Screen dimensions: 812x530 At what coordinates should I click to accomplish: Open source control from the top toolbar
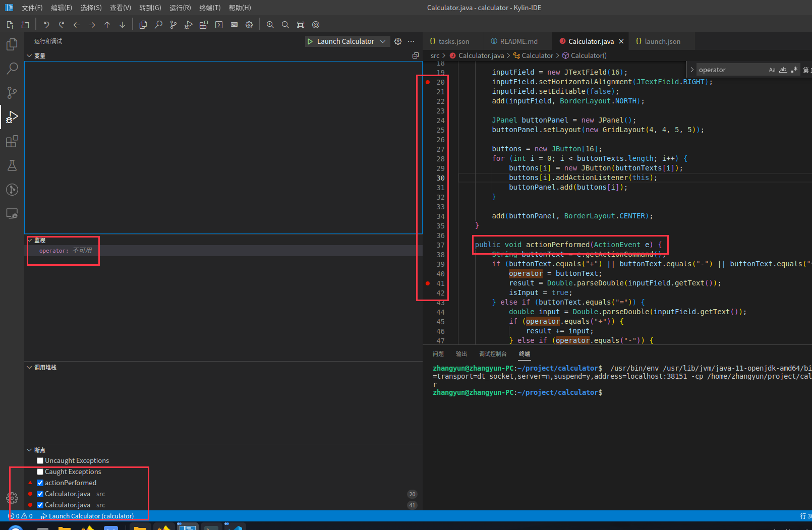[x=173, y=25]
